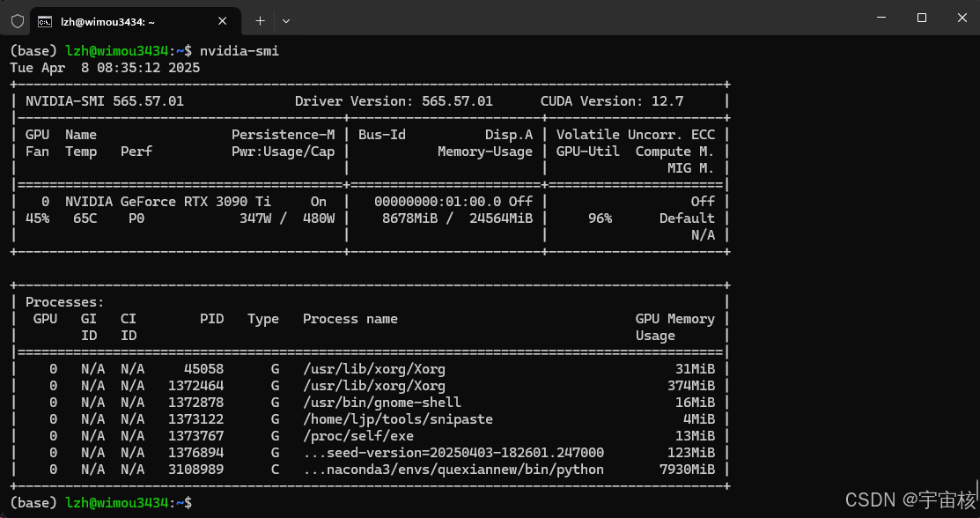
Task: Click PID "1373767" in the process list
Action: [x=196, y=436]
